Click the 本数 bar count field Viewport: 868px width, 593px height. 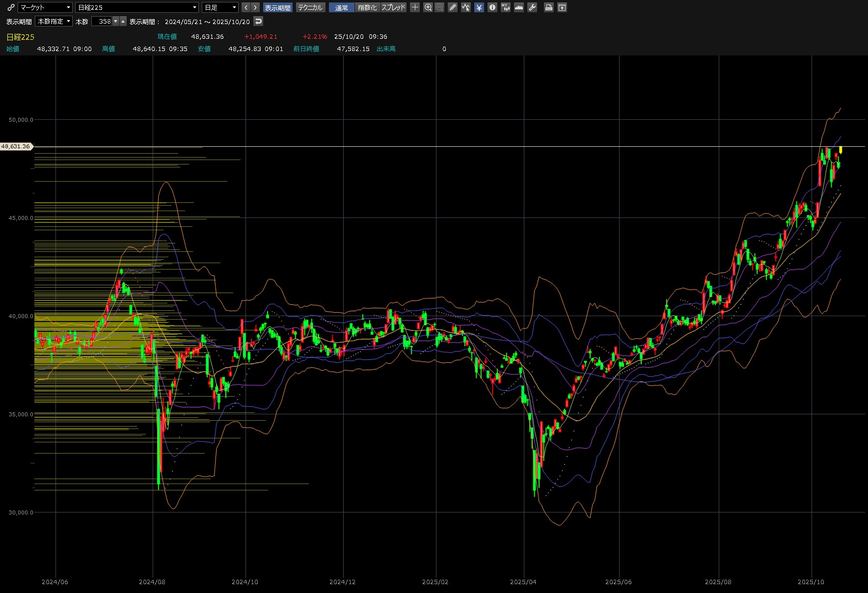(102, 21)
